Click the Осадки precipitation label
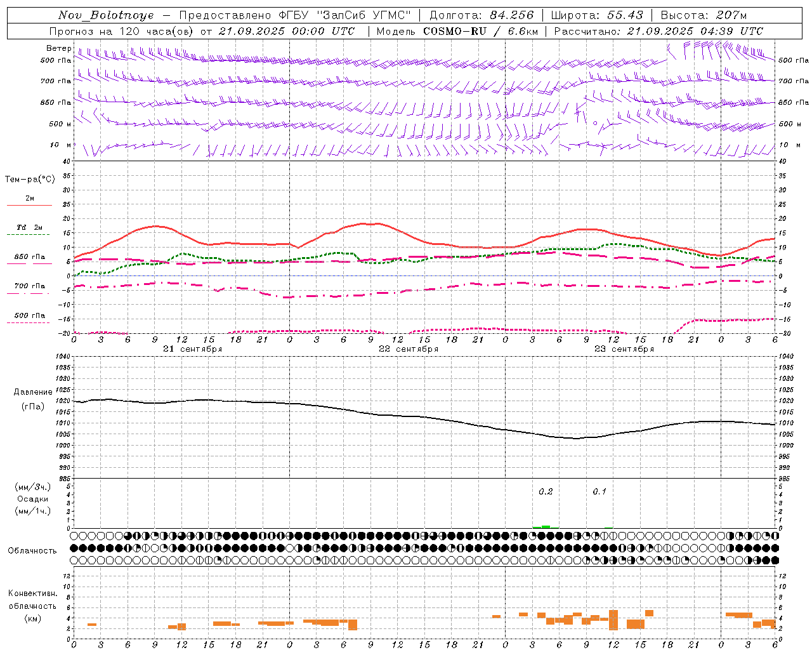 tap(33, 499)
